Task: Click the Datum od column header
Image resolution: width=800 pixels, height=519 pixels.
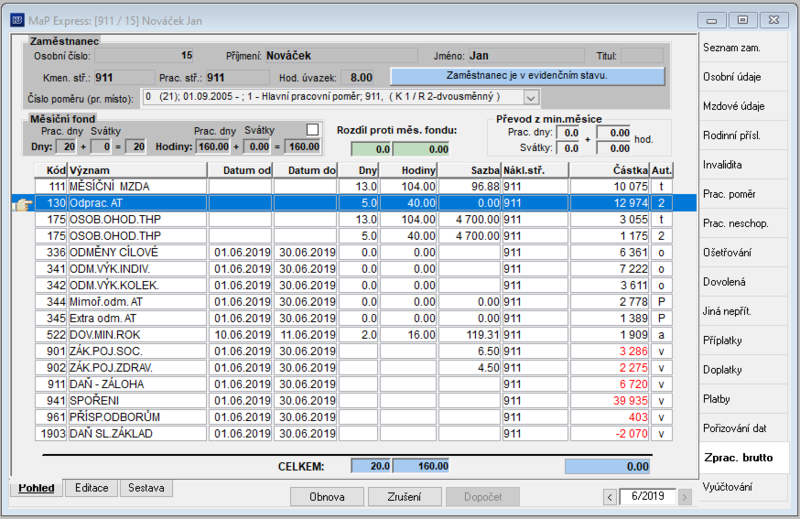Action: coord(240,170)
